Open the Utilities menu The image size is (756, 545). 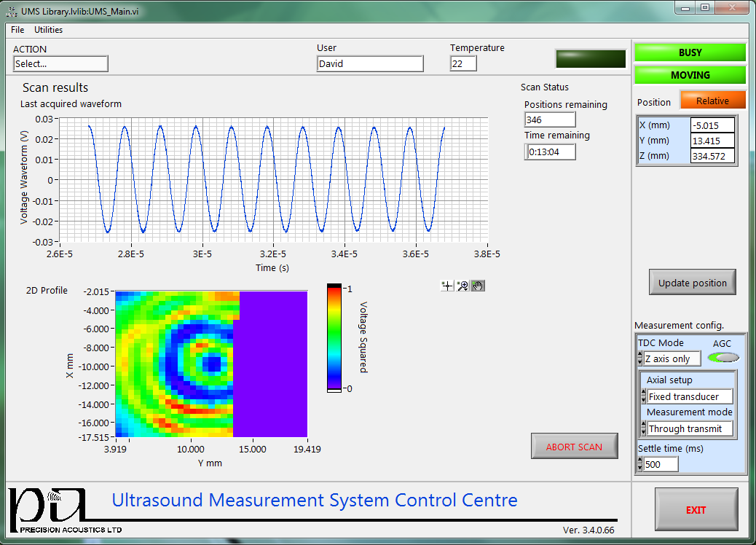coord(49,30)
